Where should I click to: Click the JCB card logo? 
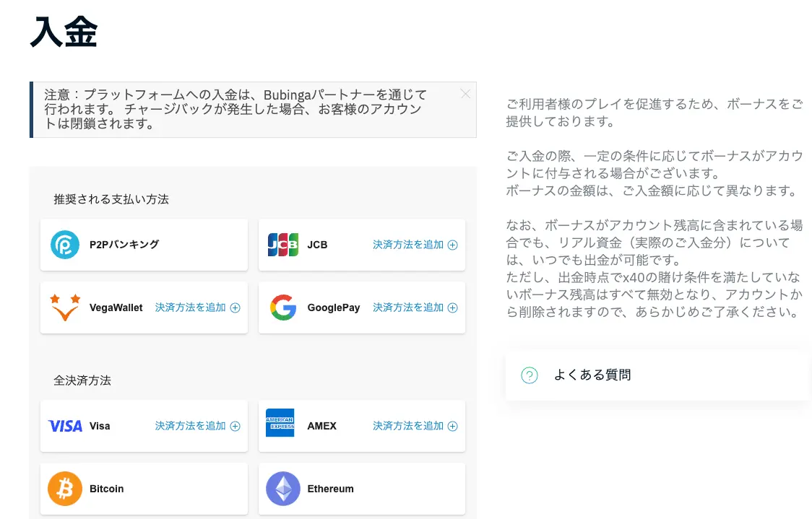click(x=282, y=245)
